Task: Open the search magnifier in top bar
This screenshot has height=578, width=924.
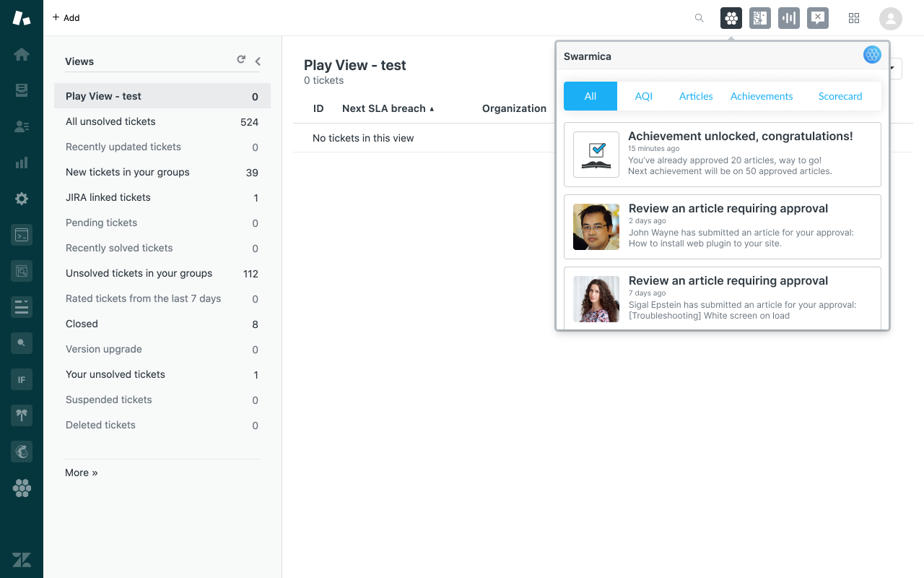Action: pyautogui.click(x=699, y=18)
